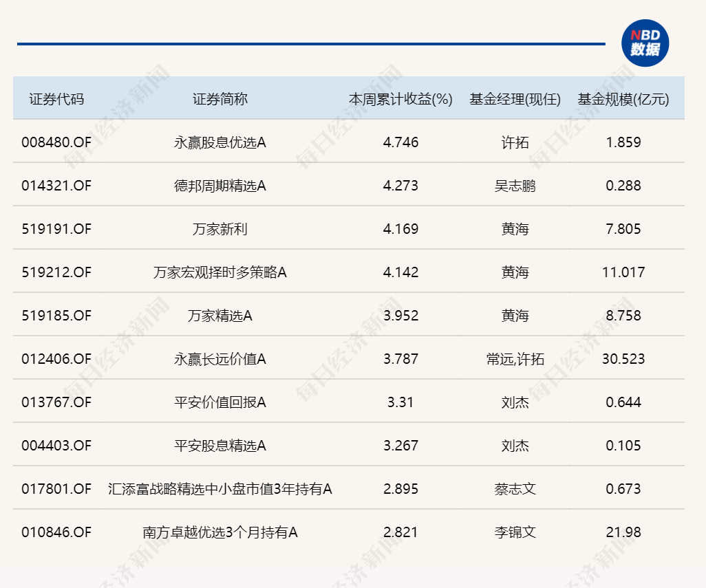This screenshot has width=706, height=588.
Task: Click manager 李锦文
Action: pyautogui.click(x=515, y=532)
